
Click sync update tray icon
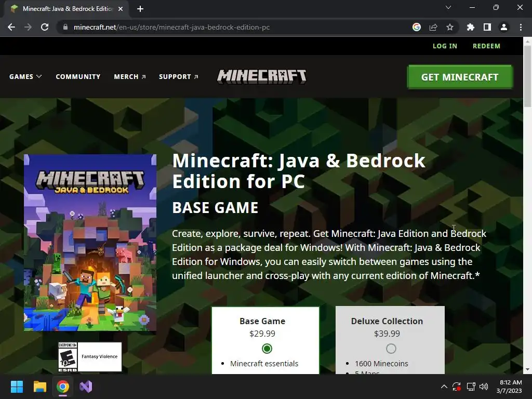point(457,387)
